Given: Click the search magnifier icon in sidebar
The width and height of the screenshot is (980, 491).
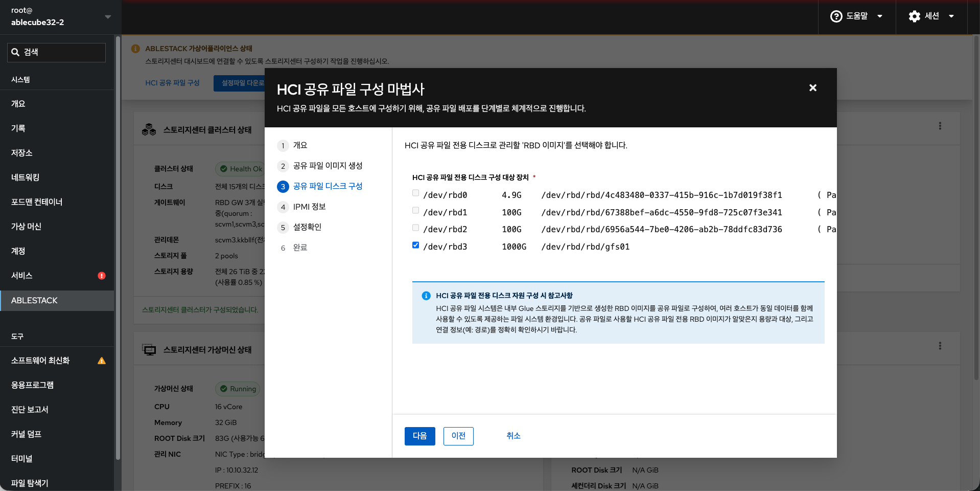Looking at the screenshot, I should coord(15,52).
